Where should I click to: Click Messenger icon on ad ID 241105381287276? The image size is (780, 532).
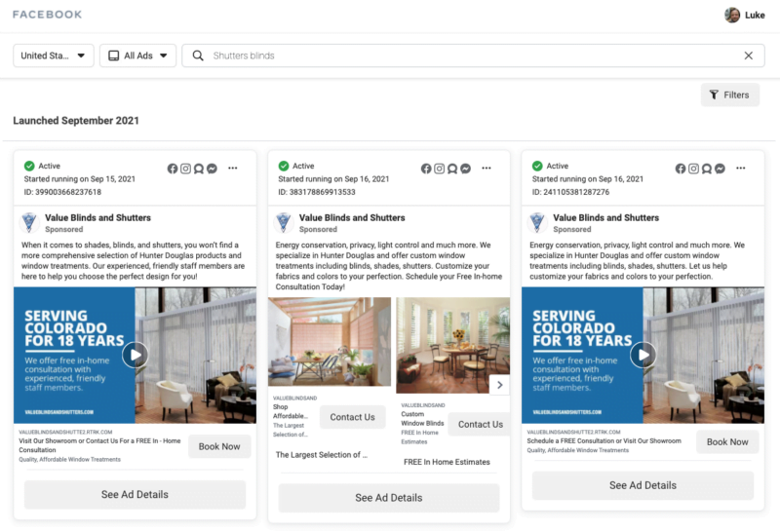click(x=720, y=169)
